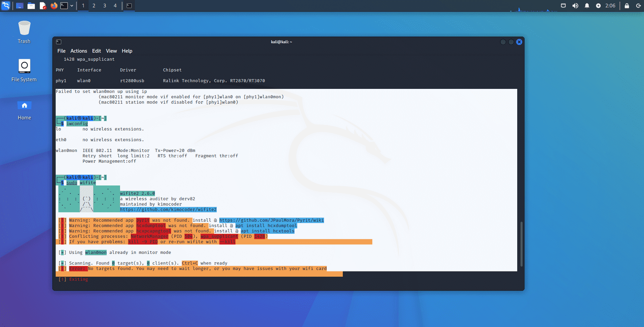644x327 pixels.
Task: Launch Firefox from the top panel
Action: pyautogui.click(x=54, y=6)
